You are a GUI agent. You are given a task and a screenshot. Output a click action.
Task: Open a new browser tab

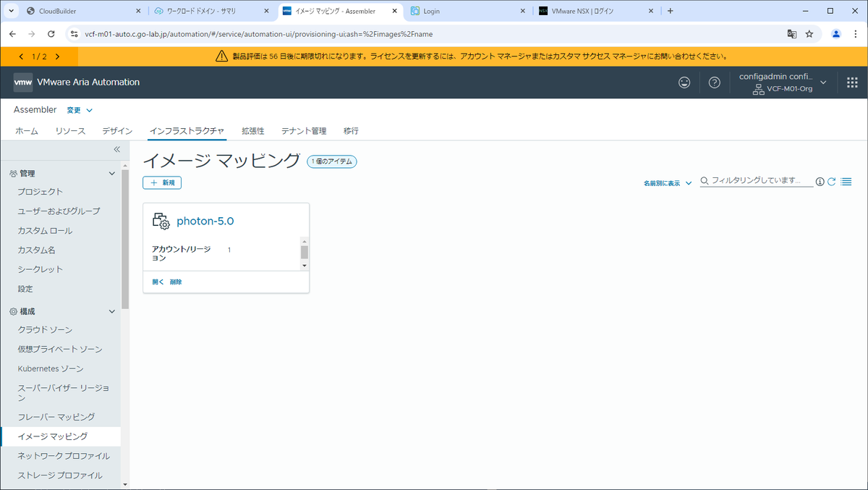[670, 11]
